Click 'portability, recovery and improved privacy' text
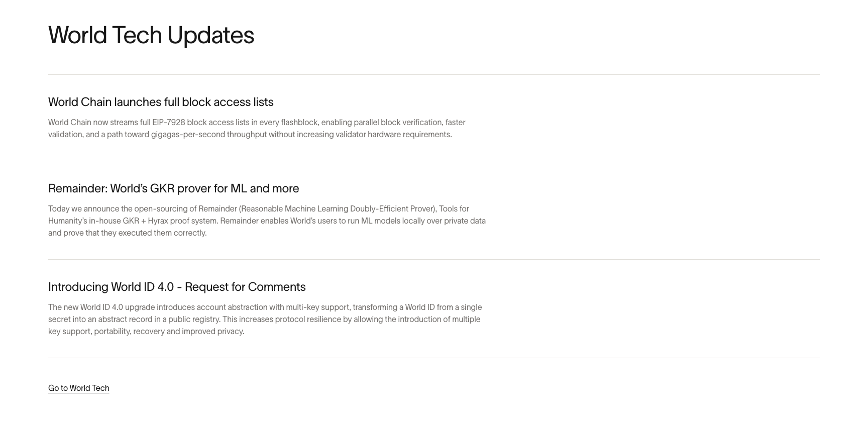Viewport: 868px width, 427px height. click(x=169, y=332)
